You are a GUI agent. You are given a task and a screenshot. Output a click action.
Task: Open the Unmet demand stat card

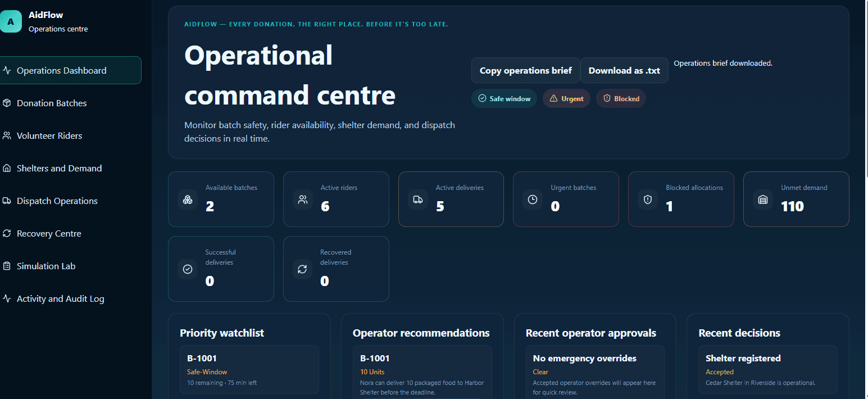(796, 199)
